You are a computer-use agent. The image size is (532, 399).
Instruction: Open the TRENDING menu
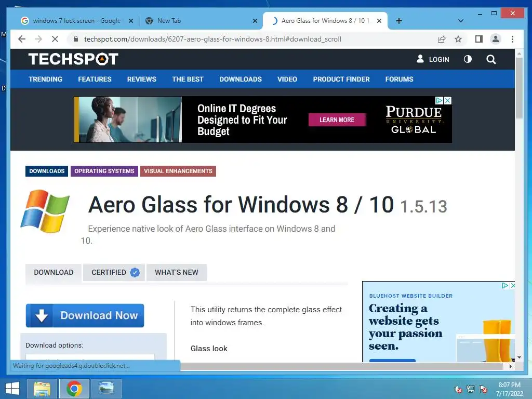click(x=46, y=79)
